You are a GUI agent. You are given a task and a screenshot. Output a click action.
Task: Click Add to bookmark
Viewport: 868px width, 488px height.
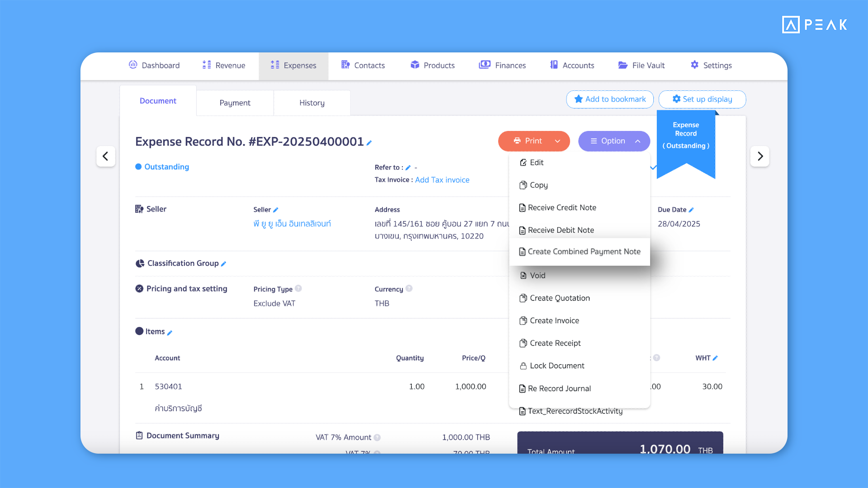(609, 99)
